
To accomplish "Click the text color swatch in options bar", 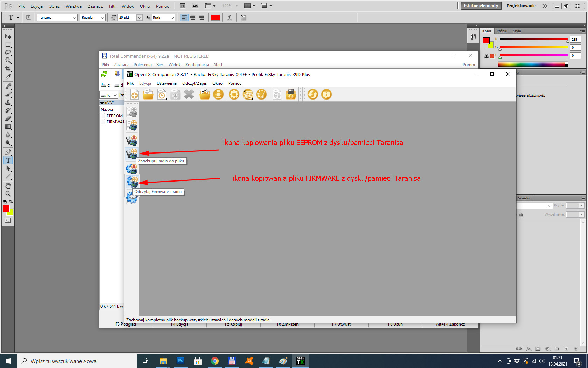I will click(x=216, y=18).
